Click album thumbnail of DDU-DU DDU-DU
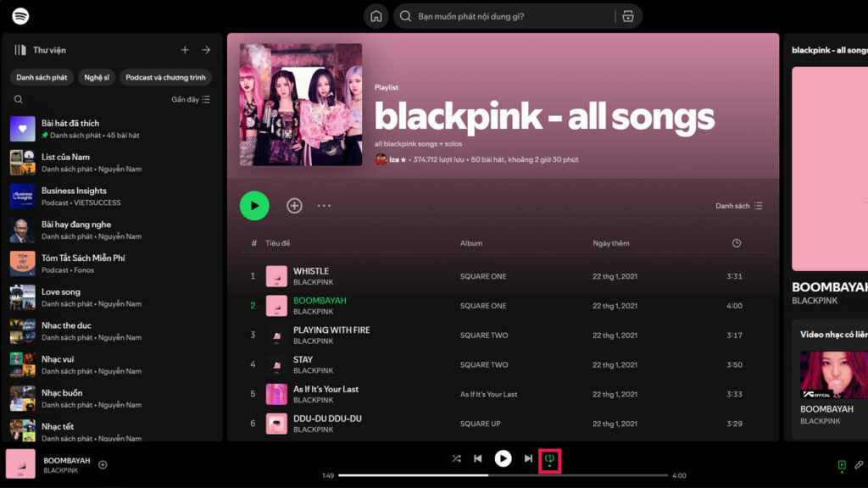868x488 pixels. click(276, 424)
